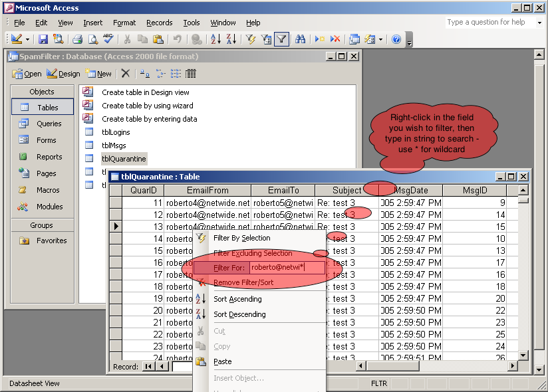Click the toolbar Copy icon
548x392 pixels.
point(142,39)
